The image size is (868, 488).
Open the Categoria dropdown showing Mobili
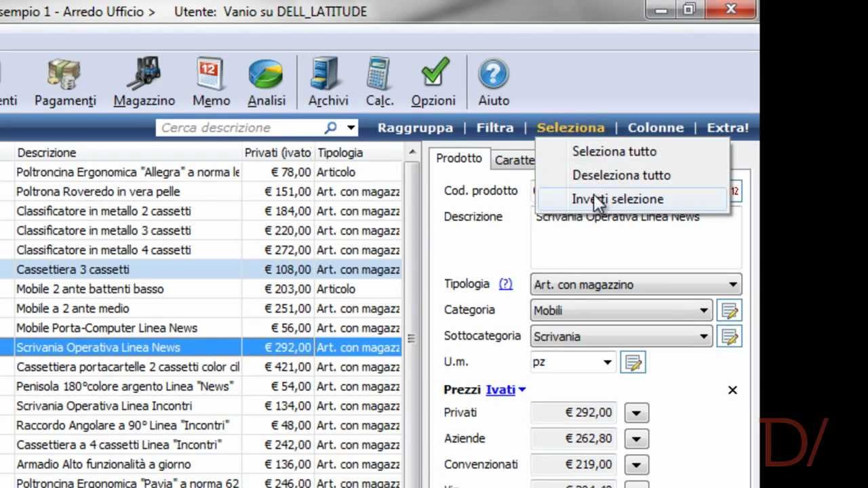click(x=621, y=310)
